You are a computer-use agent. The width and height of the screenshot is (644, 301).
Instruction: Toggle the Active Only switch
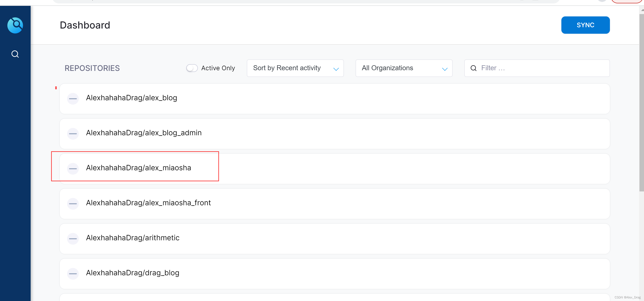(192, 68)
